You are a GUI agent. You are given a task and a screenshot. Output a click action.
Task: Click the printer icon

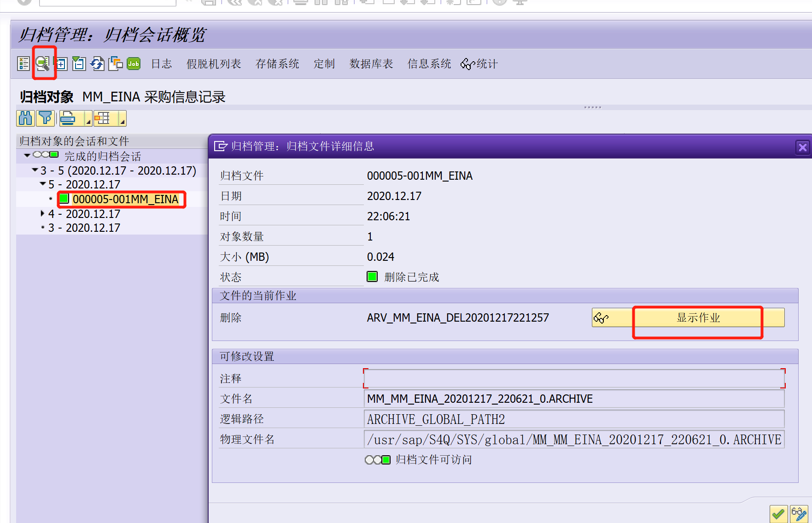(x=68, y=118)
